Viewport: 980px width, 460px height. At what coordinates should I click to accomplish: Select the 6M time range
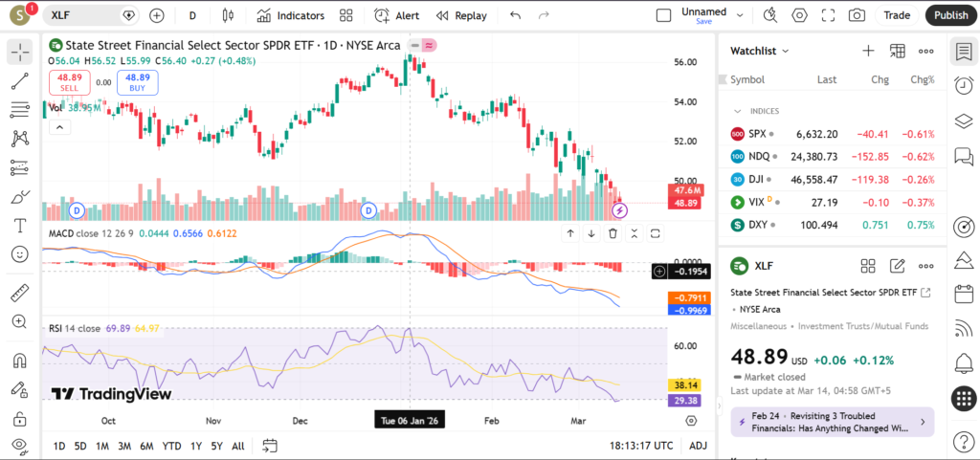click(x=146, y=446)
